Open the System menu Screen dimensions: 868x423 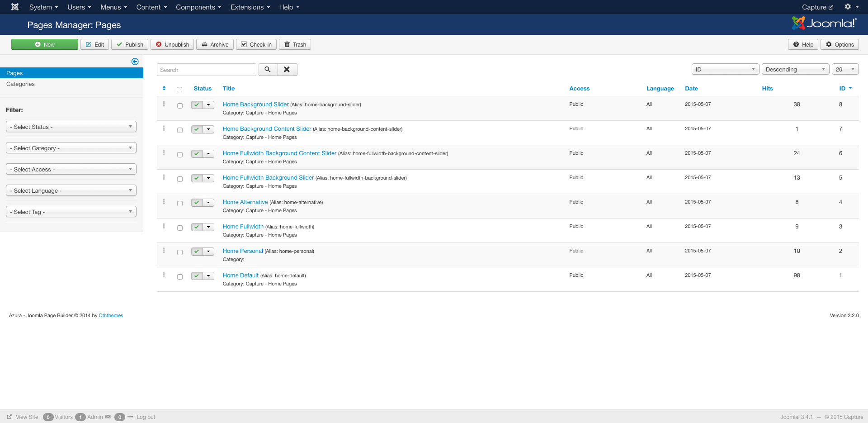pyautogui.click(x=43, y=7)
